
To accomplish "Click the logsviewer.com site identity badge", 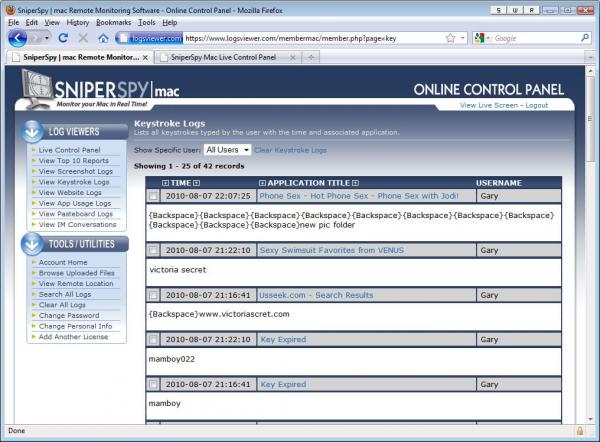I will click(149, 38).
